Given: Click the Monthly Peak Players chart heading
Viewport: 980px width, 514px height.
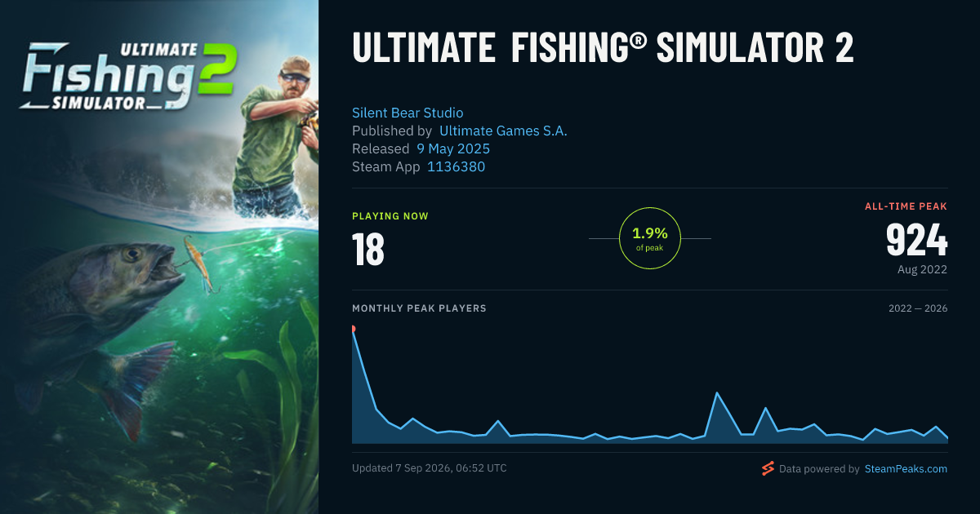Looking at the screenshot, I should pos(419,308).
